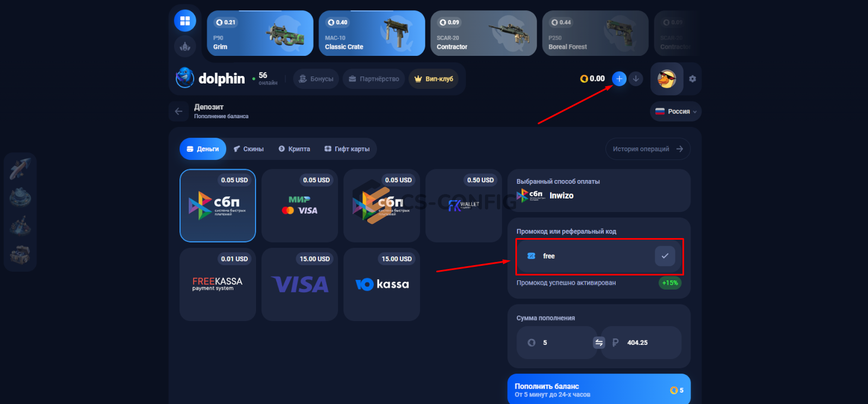Switch to the Крипта tab
This screenshot has height=404, width=868.
pos(294,149)
